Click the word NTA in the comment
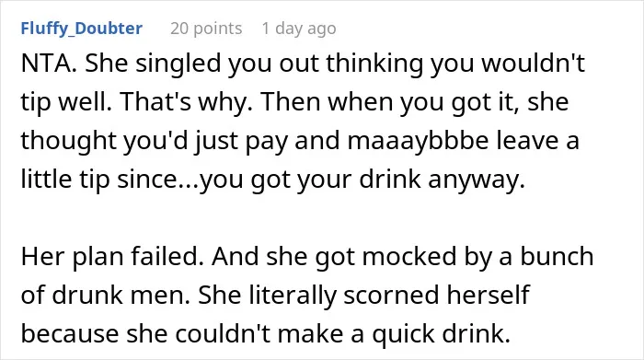This screenshot has height=360, width=644. (x=46, y=64)
